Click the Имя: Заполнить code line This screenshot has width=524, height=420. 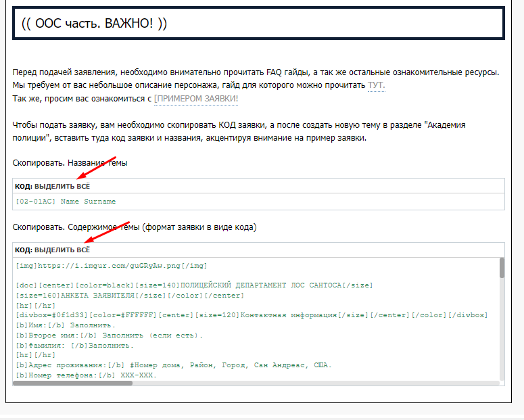(x=66, y=325)
